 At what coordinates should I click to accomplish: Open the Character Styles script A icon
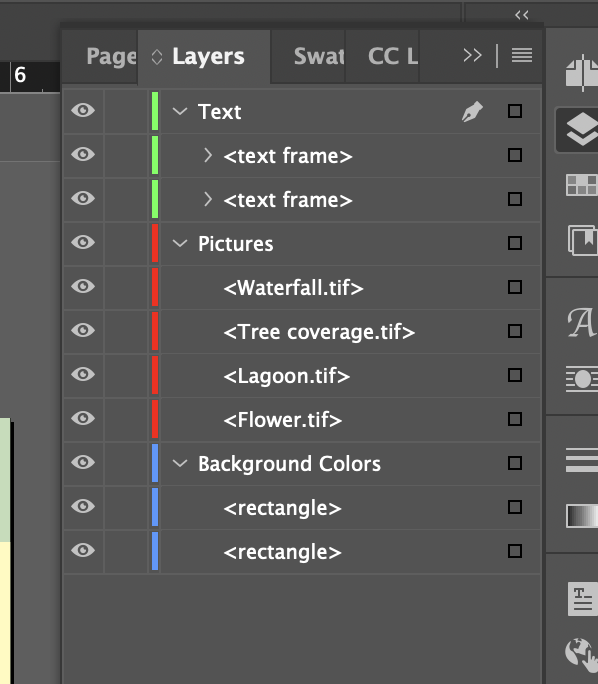[582, 323]
